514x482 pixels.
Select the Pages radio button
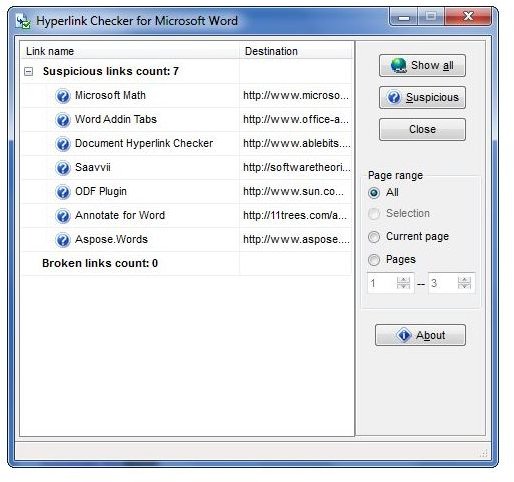click(374, 260)
